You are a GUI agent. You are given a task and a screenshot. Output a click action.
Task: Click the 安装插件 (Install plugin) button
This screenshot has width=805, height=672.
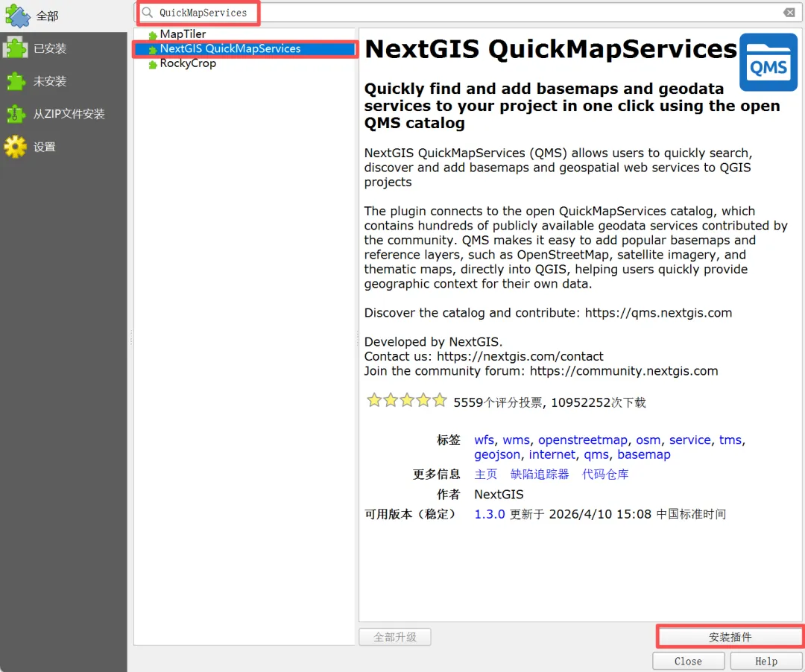[730, 637]
